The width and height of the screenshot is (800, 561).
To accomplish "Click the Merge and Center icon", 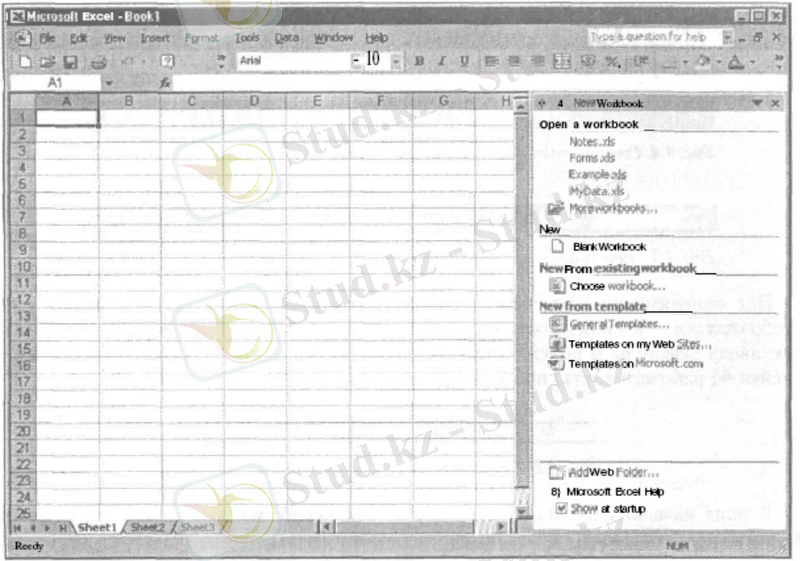I will (x=562, y=61).
